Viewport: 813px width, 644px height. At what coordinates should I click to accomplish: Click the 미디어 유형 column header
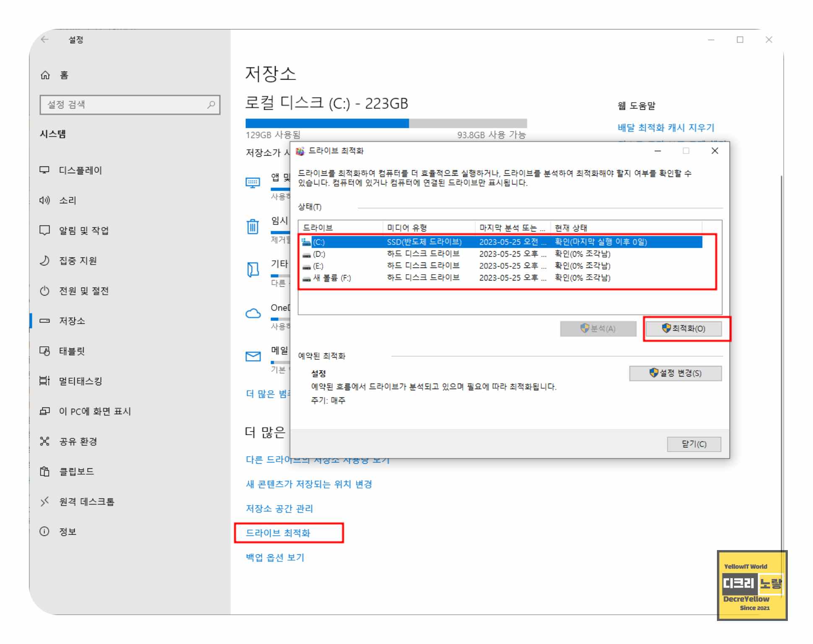tap(429, 228)
